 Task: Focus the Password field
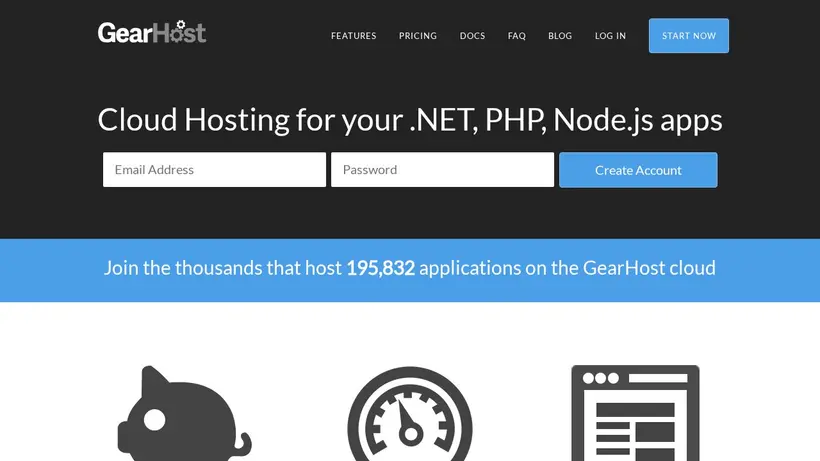[x=442, y=169]
